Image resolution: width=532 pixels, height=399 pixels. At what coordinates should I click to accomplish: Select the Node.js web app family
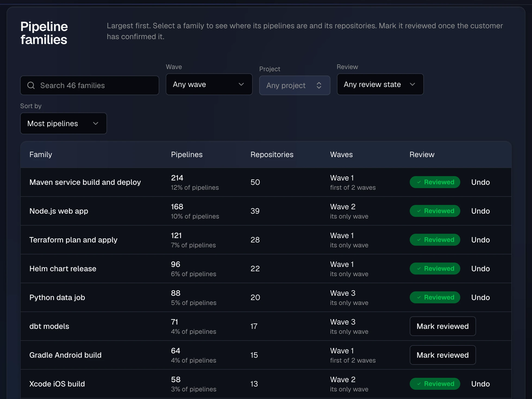point(59,211)
